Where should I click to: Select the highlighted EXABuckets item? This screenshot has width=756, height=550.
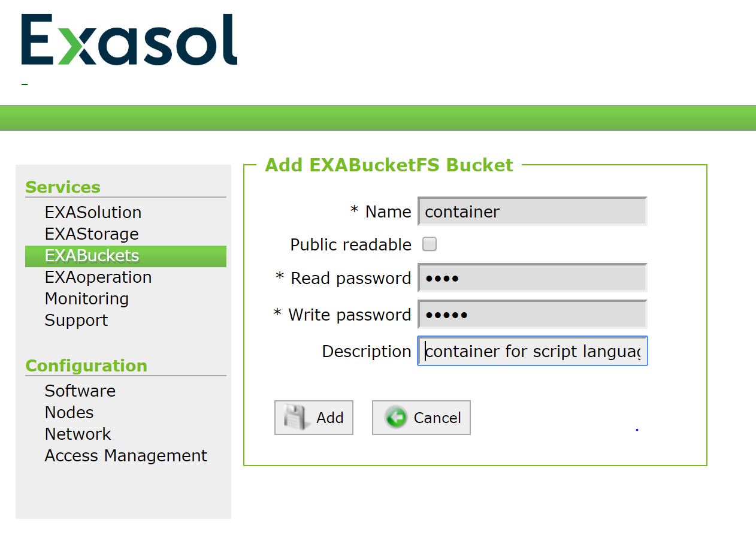pos(92,256)
